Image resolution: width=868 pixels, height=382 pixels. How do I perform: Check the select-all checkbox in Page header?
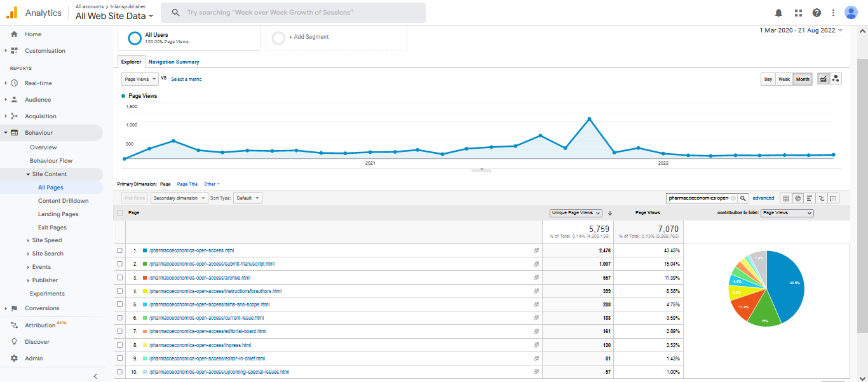tap(120, 213)
